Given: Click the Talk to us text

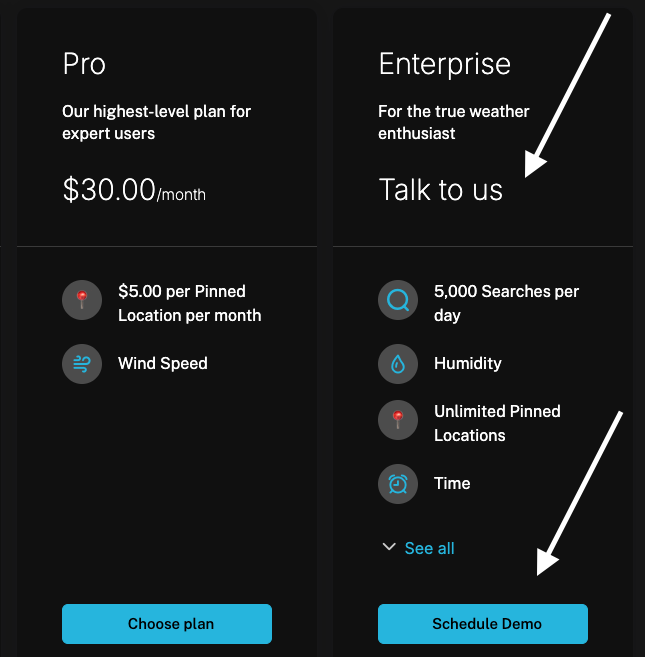Looking at the screenshot, I should coord(440,190).
